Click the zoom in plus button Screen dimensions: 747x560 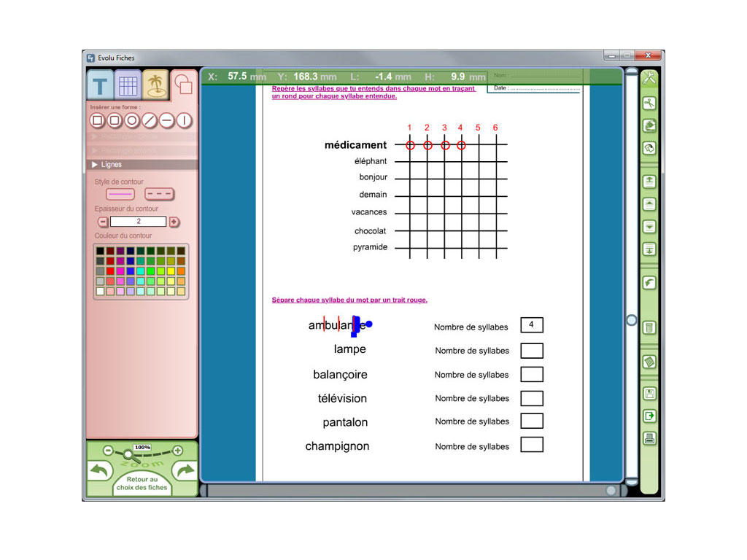pos(177,451)
